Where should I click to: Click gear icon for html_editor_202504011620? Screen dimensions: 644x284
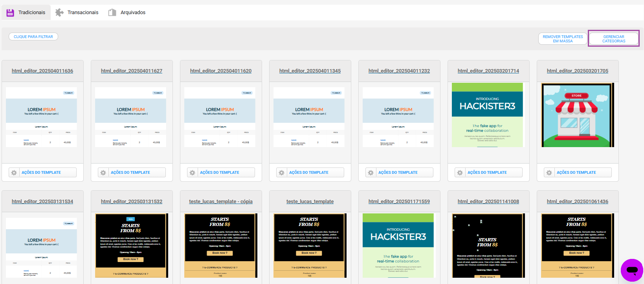click(193, 173)
